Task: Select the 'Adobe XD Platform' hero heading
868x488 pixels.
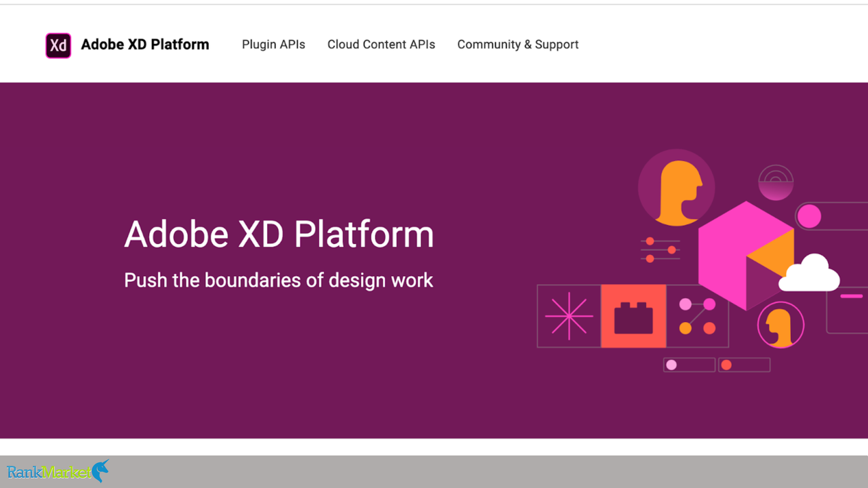Action: [279, 234]
